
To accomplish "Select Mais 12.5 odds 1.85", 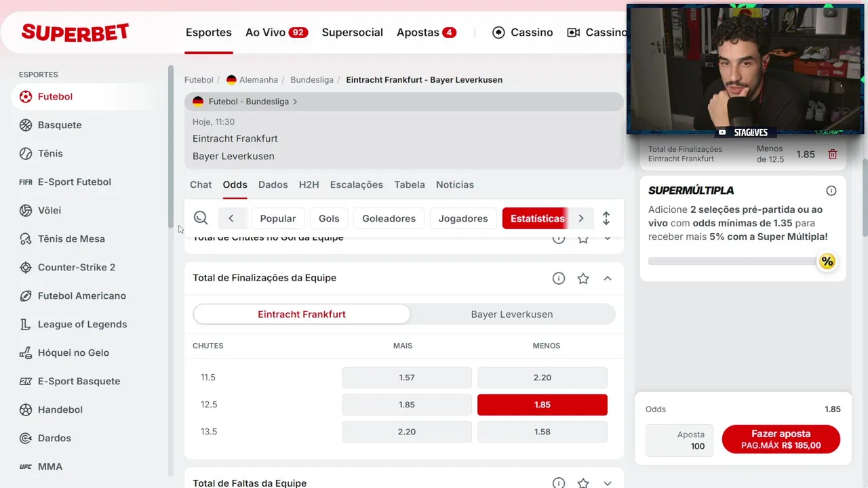I will tap(407, 405).
